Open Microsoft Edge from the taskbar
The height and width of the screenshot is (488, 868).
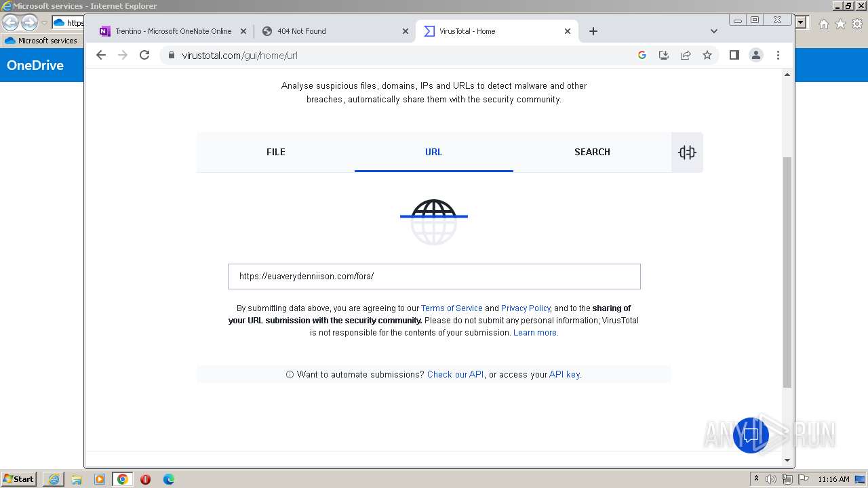[169, 479]
